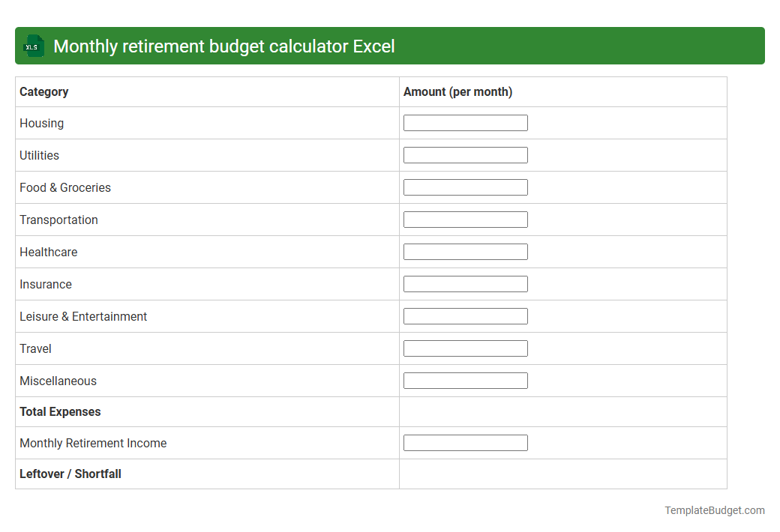Select the Healthcare amount field
The width and height of the screenshot is (780, 532).
465,251
